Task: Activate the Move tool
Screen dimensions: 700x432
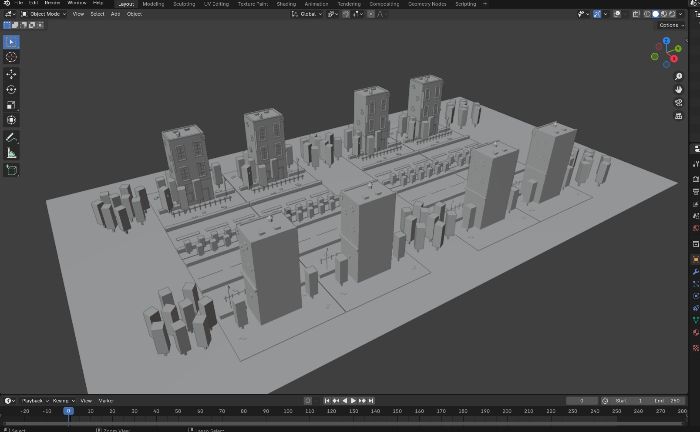Action: click(x=11, y=74)
